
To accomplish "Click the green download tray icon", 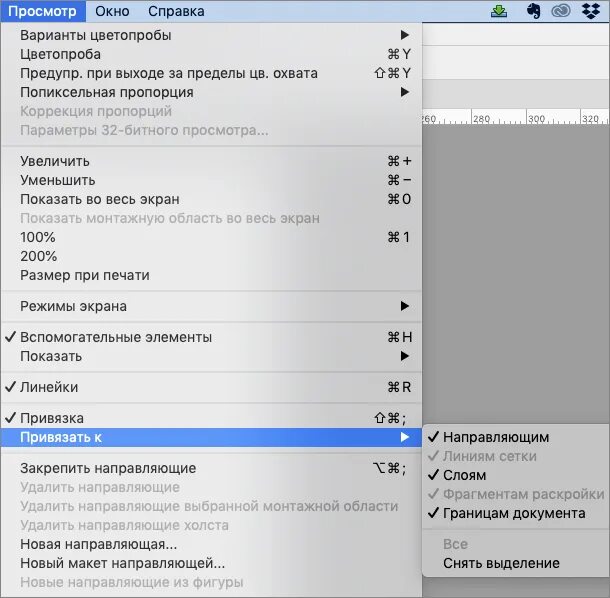I will [499, 11].
